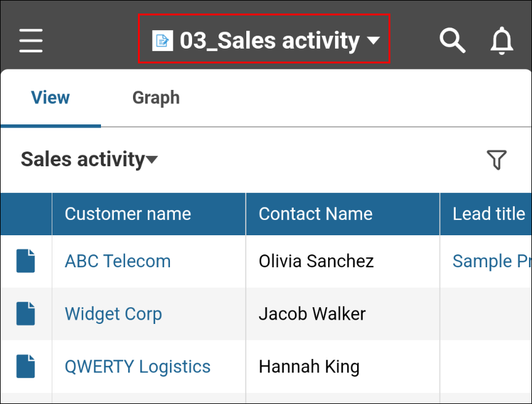Open the navigation hamburger menu

31,40
